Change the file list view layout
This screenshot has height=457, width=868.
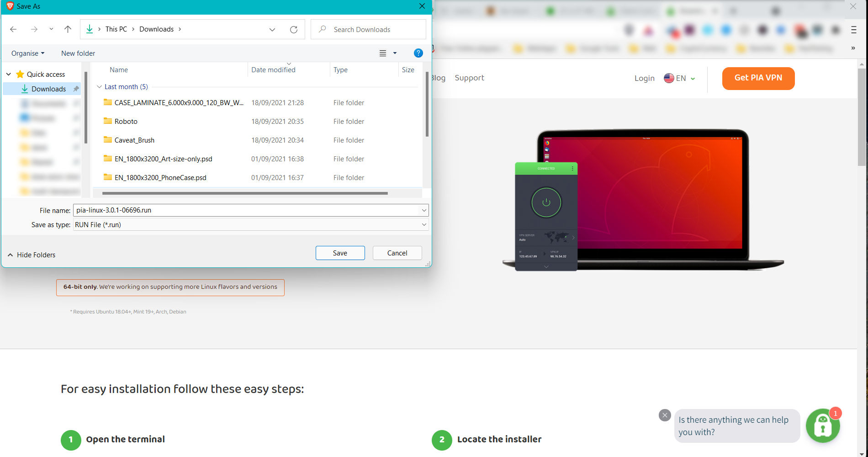point(383,53)
